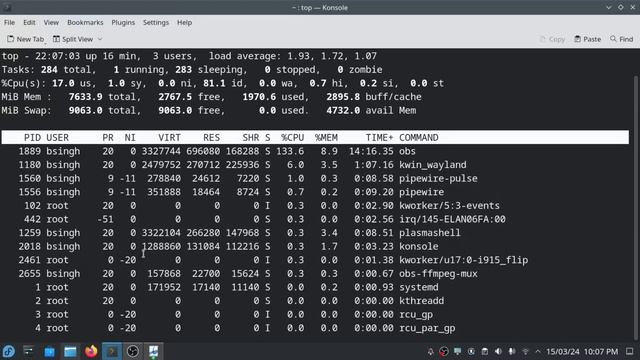The image size is (640, 360).
Task: Click the microphone tray icon
Action: pyautogui.click(x=512, y=351)
